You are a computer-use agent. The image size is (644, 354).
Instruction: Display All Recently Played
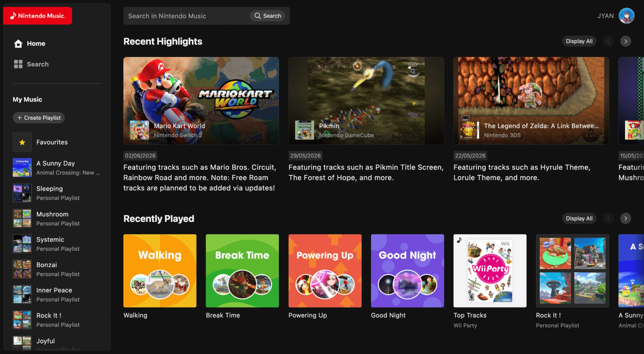[x=579, y=219]
